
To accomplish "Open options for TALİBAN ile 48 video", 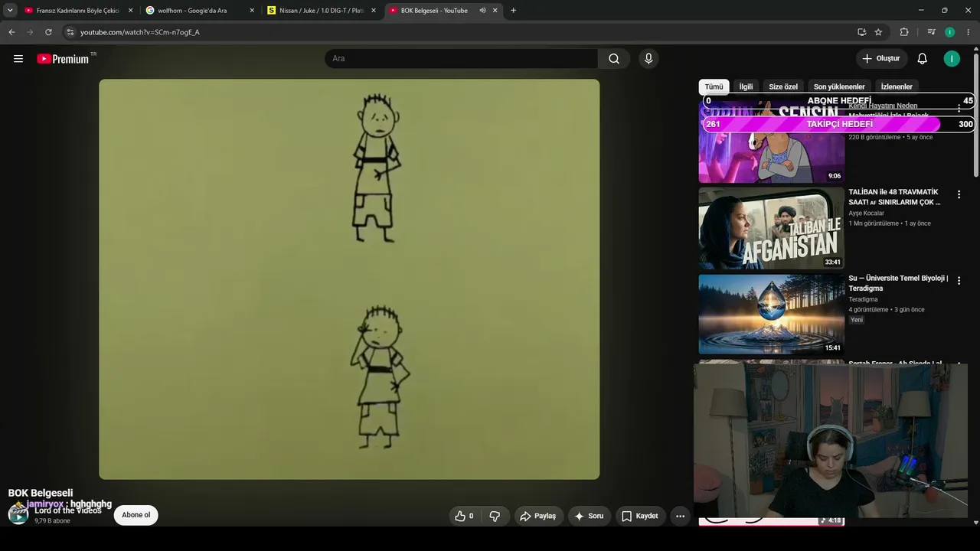I will click(959, 195).
